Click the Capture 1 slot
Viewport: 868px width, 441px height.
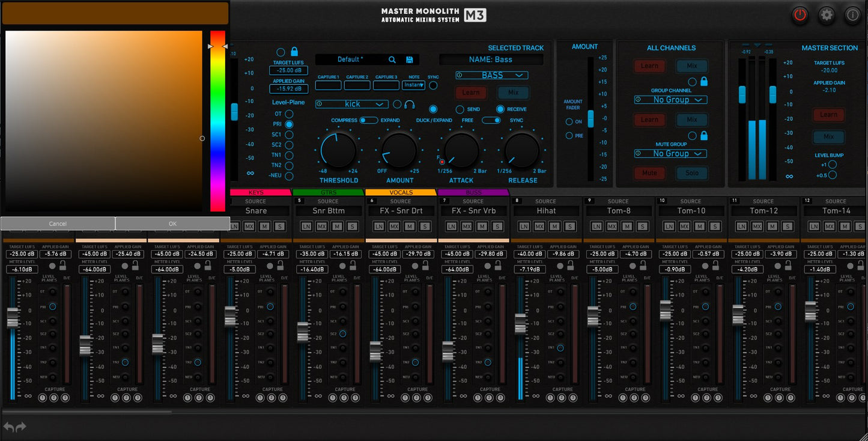tap(328, 85)
